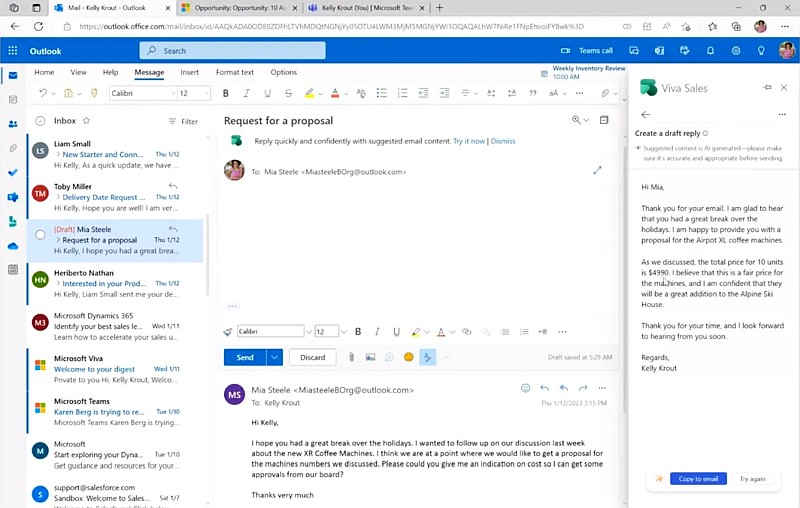Discard the draft reply
Screen dimensions: 800x508
coord(313,357)
